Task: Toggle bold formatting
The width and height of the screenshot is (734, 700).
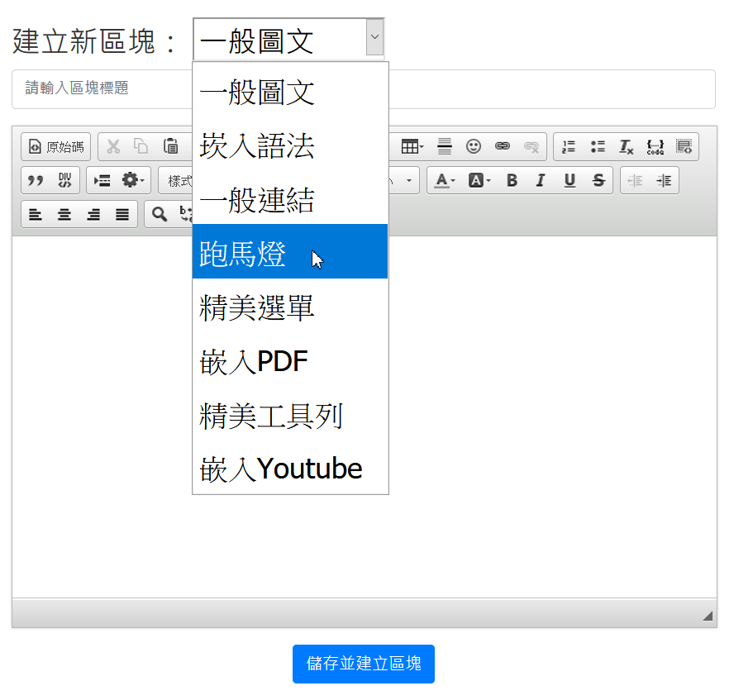Action: point(512,180)
